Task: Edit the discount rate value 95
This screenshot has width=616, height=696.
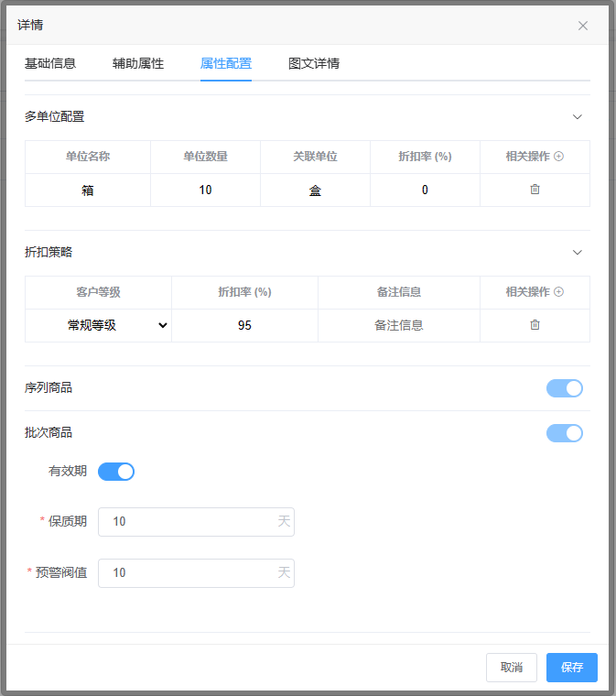Action: point(244,325)
